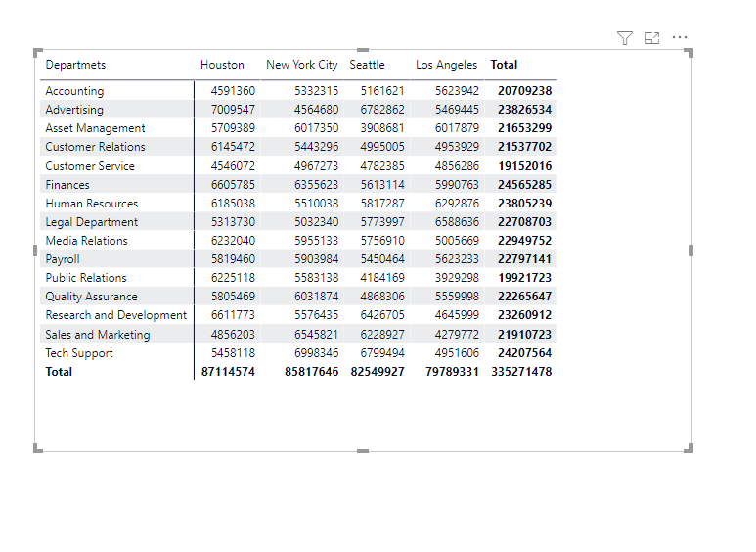This screenshot has width=756, height=552.
Task: Select the right-edge middle resize handle
Action: tap(691, 251)
